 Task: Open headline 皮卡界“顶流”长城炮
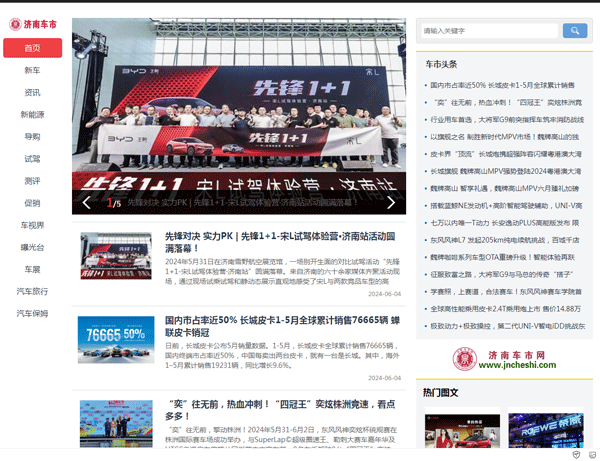(x=506, y=154)
